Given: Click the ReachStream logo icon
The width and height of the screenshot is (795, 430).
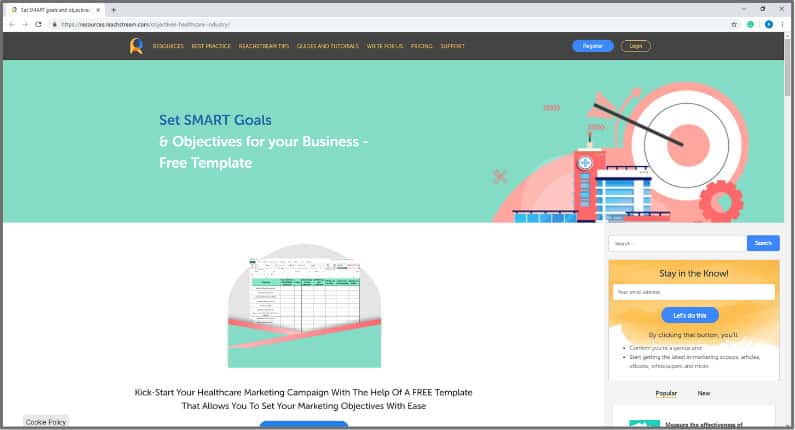Looking at the screenshot, I should tap(136, 46).
